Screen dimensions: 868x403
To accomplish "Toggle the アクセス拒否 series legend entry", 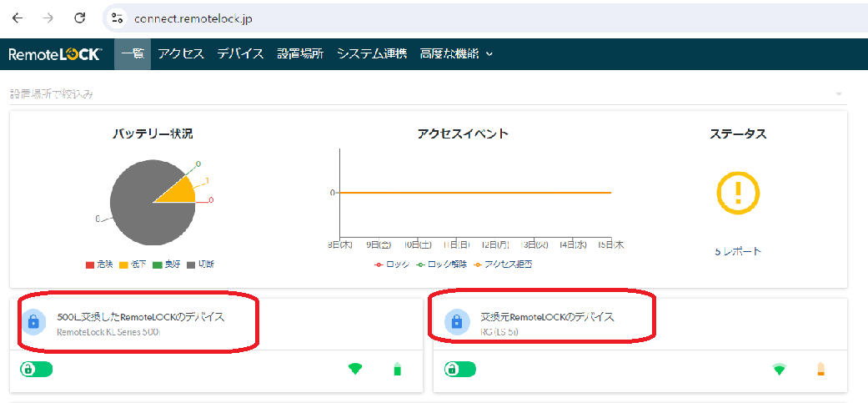I will [x=504, y=264].
